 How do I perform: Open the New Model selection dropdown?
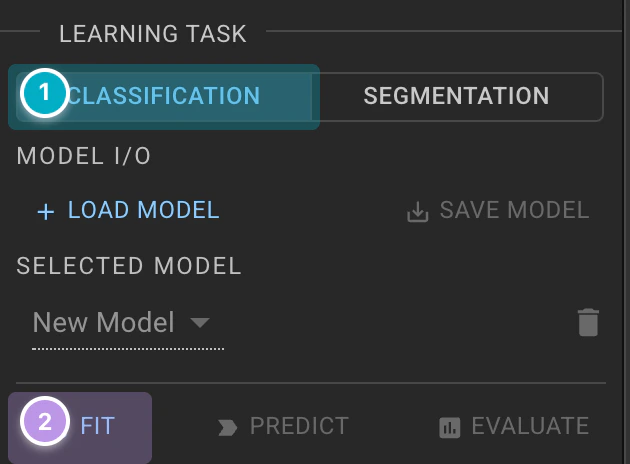[x=128, y=323]
